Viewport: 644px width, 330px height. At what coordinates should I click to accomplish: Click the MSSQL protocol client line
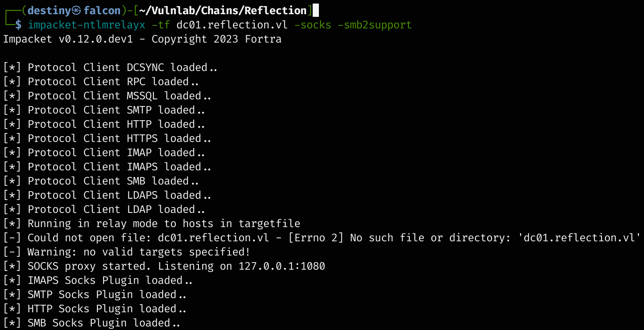[120, 96]
